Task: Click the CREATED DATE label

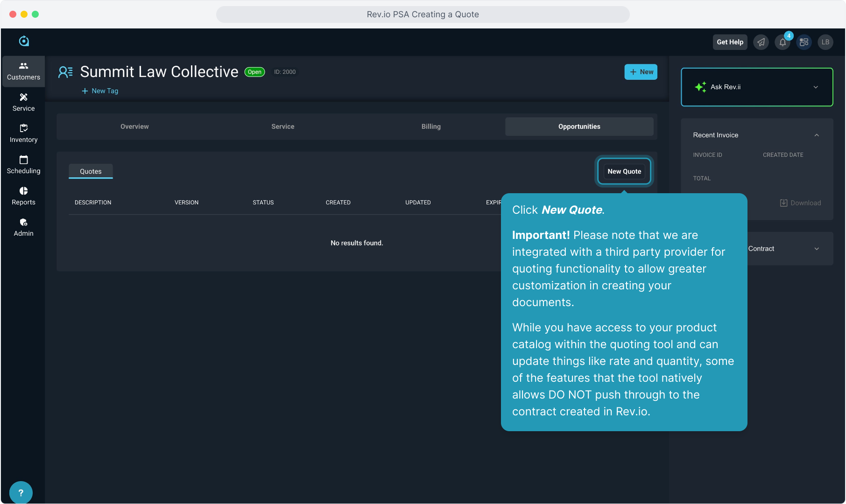Action: pos(783,155)
